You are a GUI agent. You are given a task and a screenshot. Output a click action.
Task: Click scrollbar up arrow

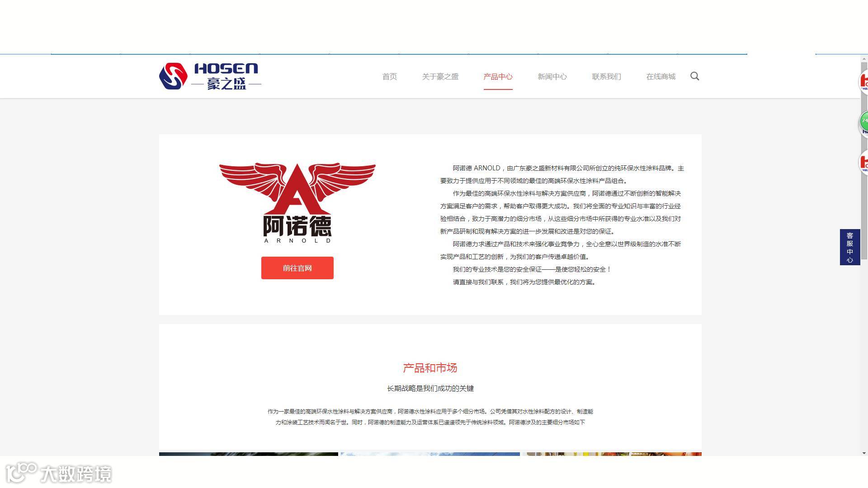coord(864,59)
